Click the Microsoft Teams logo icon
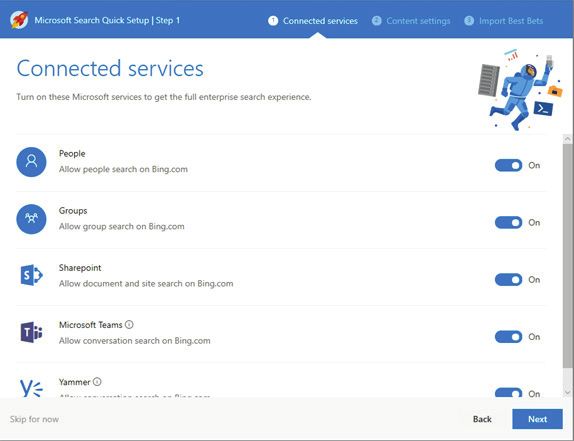Viewport: 574px width, 441px height. click(x=31, y=332)
